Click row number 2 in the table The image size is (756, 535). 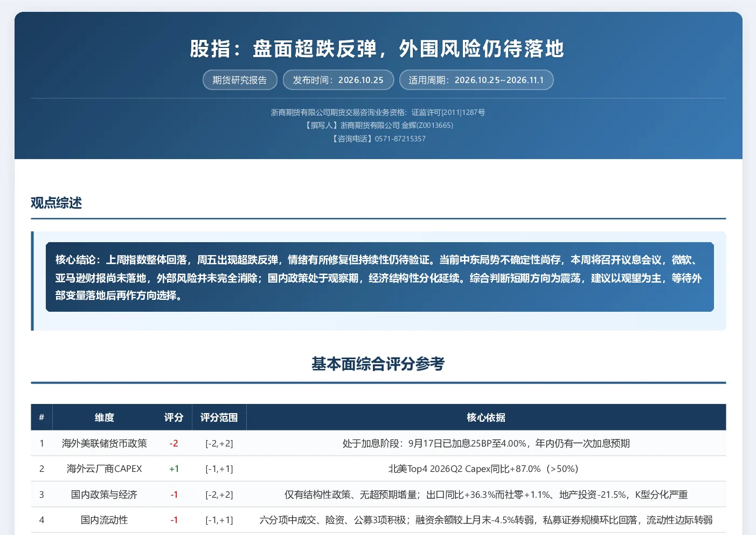[41, 469]
